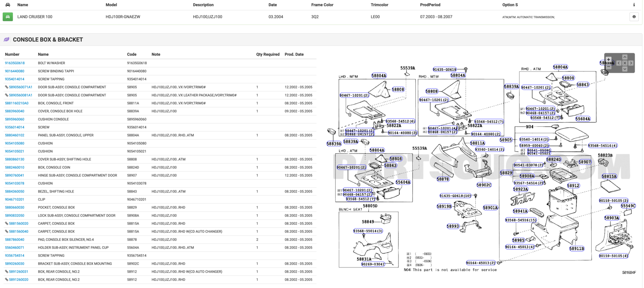This screenshot has width=644, height=288.
Task: Open part number 5880860130 link
Action: point(14,160)
